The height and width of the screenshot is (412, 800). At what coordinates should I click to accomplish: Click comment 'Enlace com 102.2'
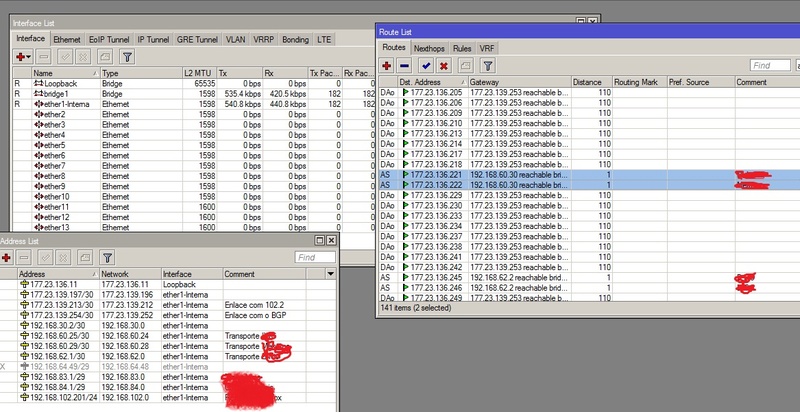coord(254,305)
